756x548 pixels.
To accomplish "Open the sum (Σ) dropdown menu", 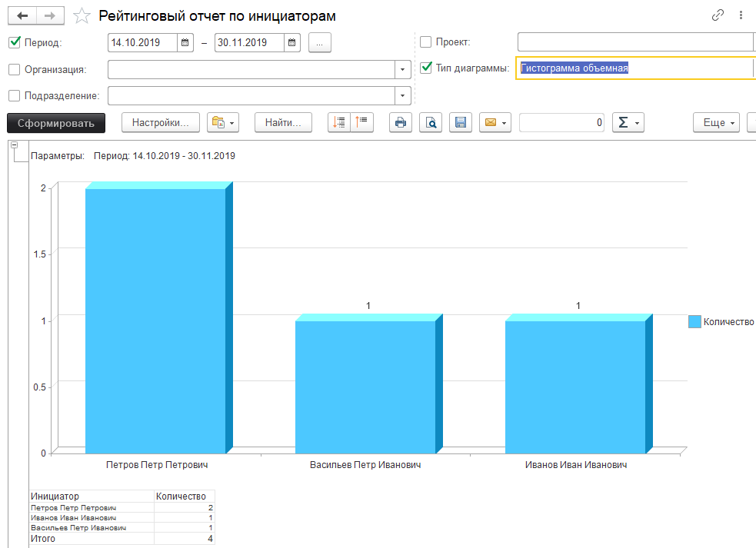I will pyautogui.click(x=627, y=122).
